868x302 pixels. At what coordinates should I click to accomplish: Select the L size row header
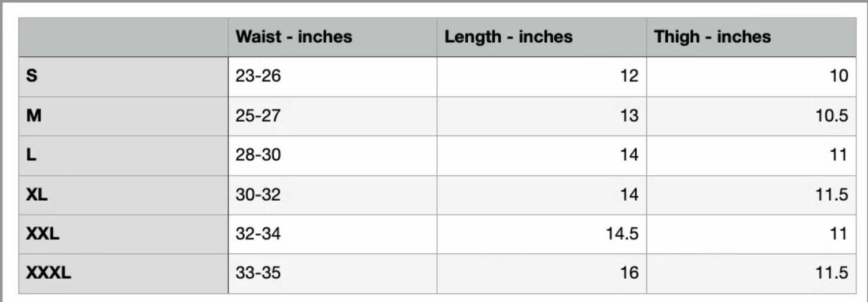[x=31, y=155]
